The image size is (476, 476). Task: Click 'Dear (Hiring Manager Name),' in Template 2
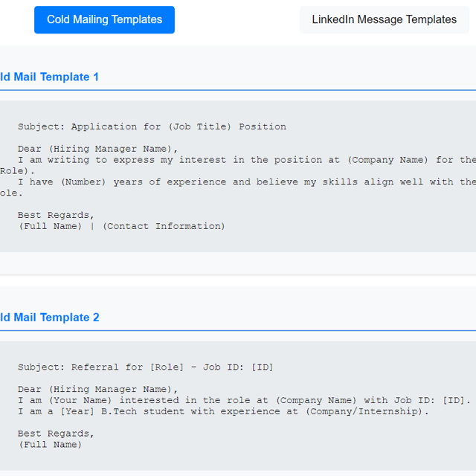click(97, 389)
